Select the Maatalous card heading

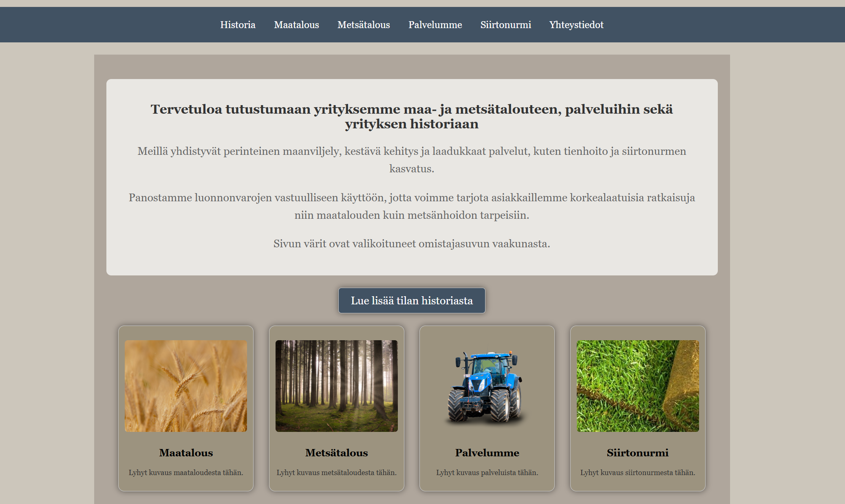pos(185,452)
